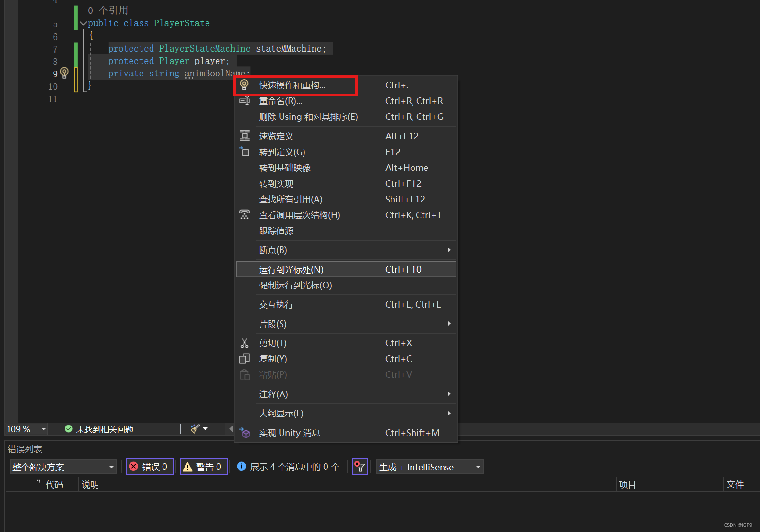Click the code cleanup broom icon
Screen dimensions: 760x532
(x=195, y=429)
